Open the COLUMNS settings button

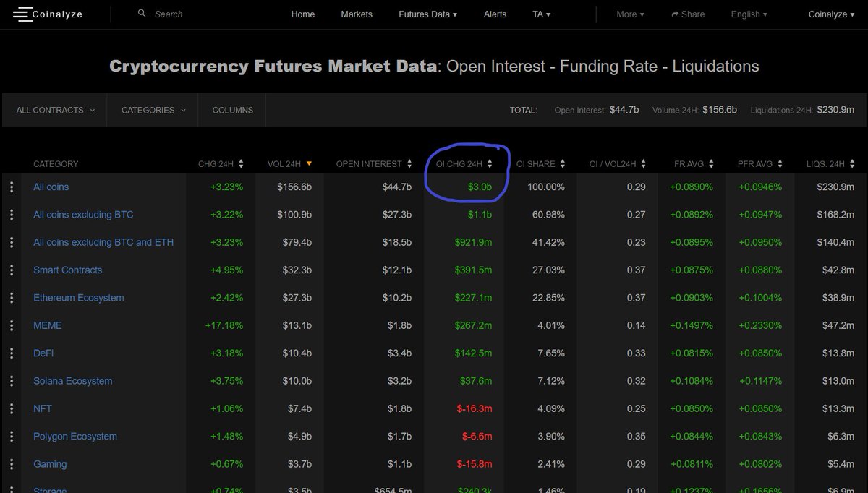point(232,110)
